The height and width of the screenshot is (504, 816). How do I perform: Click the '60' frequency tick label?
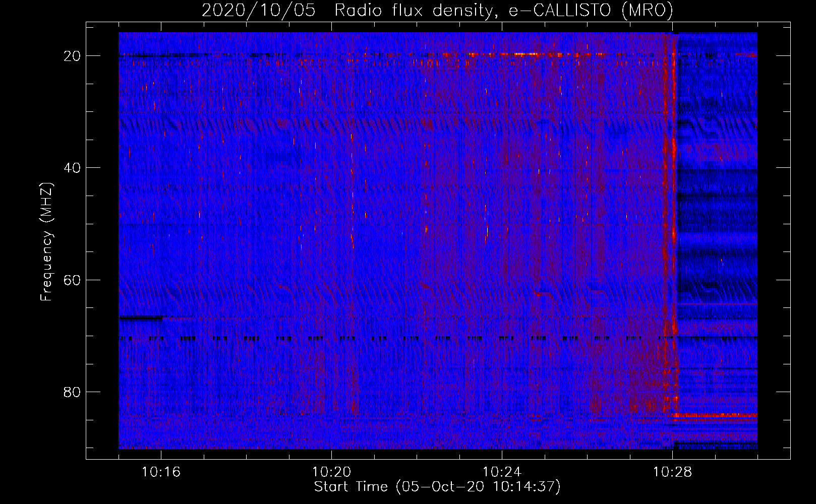tap(72, 280)
